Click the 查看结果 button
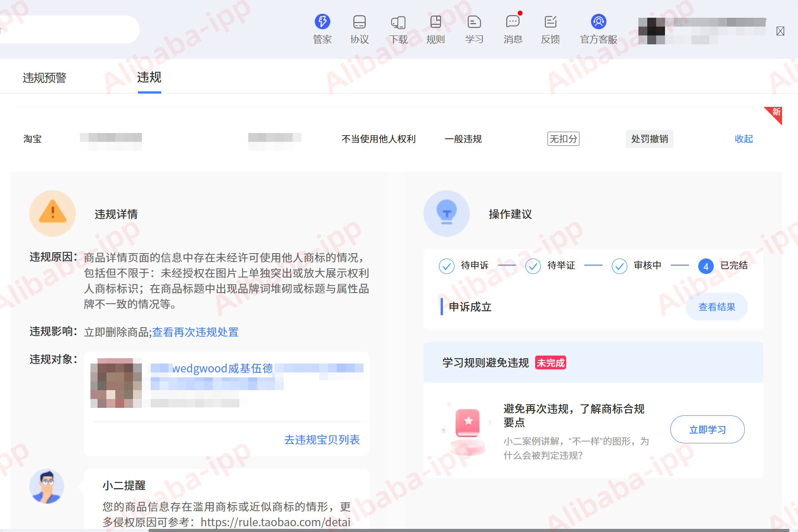Image resolution: width=798 pixels, height=532 pixels. point(717,307)
